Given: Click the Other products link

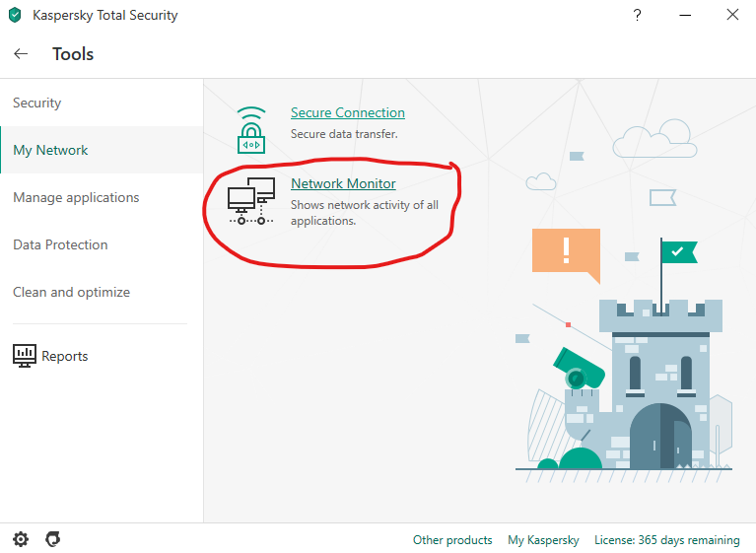Looking at the screenshot, I should coord(452,540).
